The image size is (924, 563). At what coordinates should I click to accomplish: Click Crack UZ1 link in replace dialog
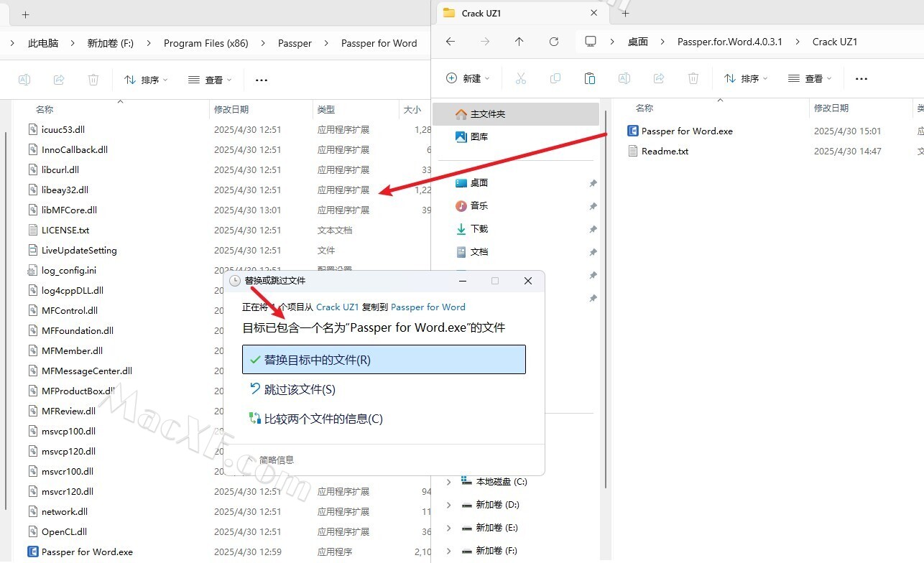coord(337,307)
